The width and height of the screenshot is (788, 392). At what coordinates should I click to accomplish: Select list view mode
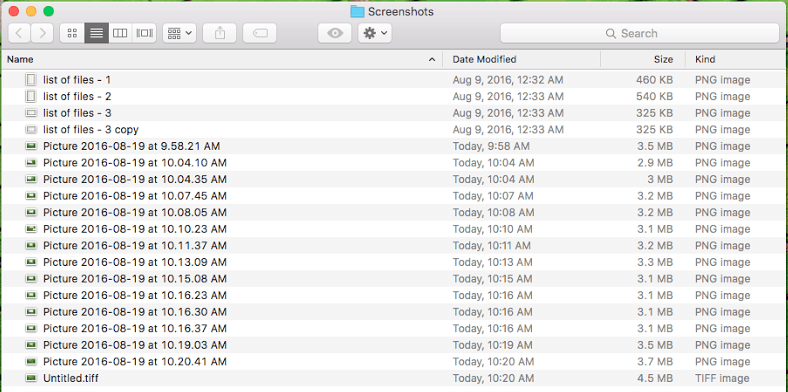coord(96,33)
